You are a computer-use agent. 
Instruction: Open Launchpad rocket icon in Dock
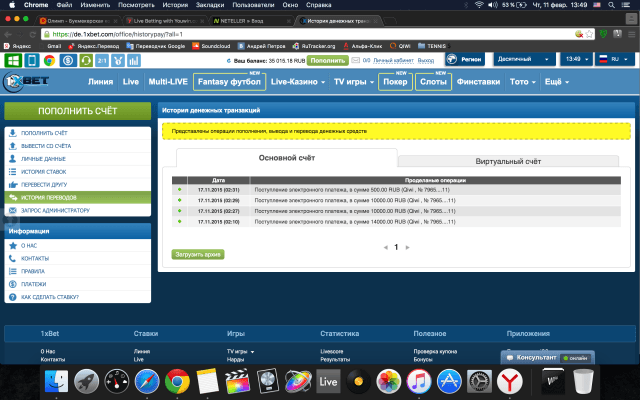tap(86, 381)
